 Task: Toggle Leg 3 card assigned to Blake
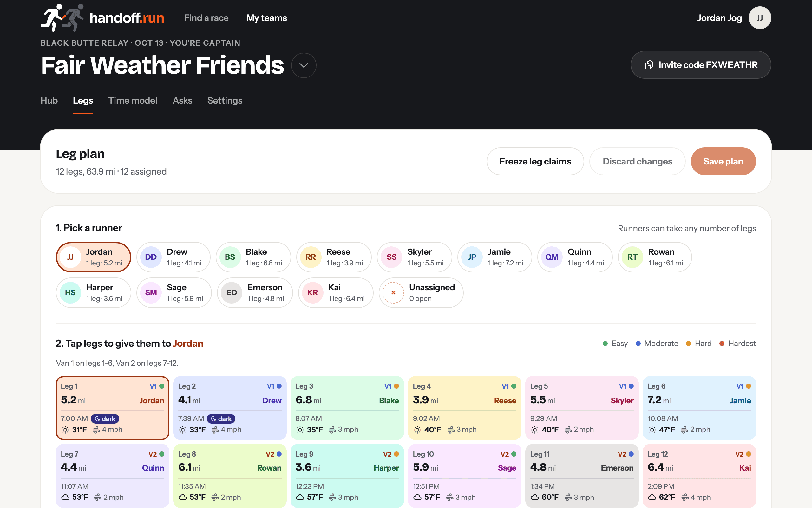click(347, 408)
